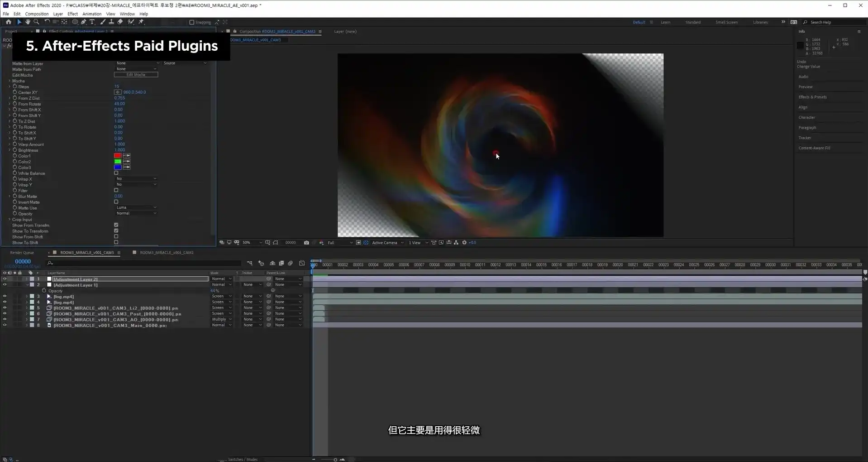Click the Color2 green swatch
Viewport: 868px width, 462px height.
click(117, 161)
